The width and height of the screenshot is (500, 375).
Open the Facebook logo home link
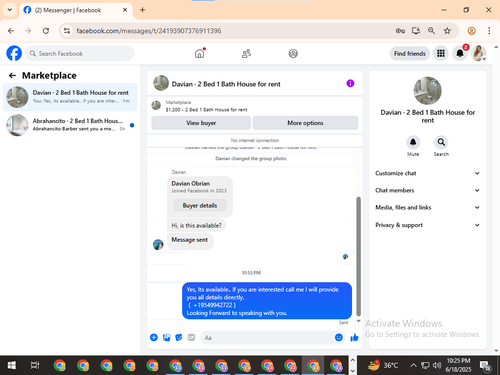point(14,53)
